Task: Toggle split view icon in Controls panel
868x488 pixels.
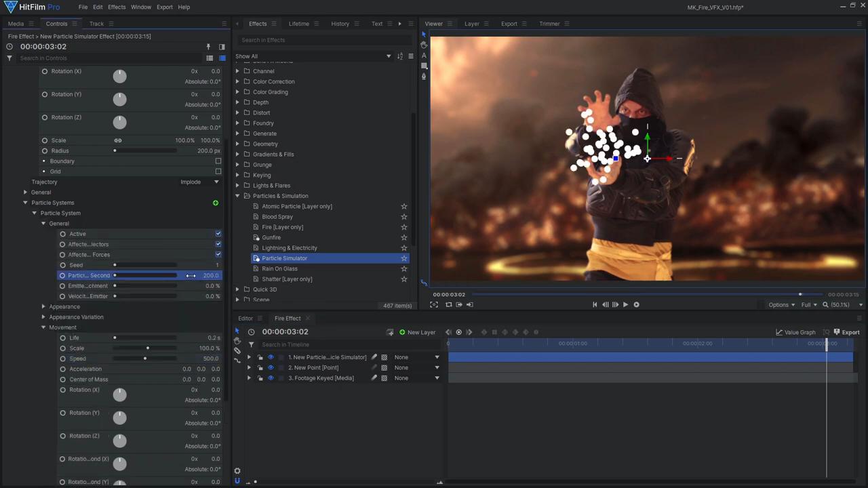Action: point(222,47)
